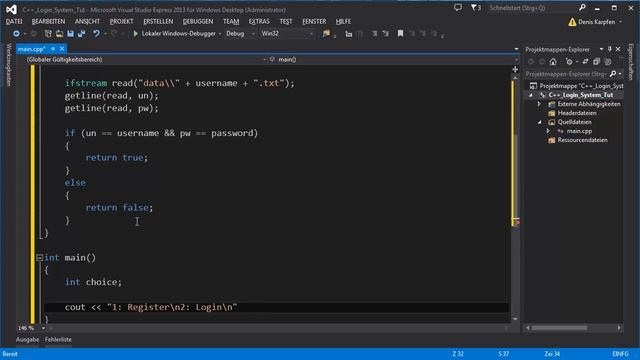640x360 pixels.
Task: Open the BEARBEITEN menu
Action: click(x=48, y=22)
